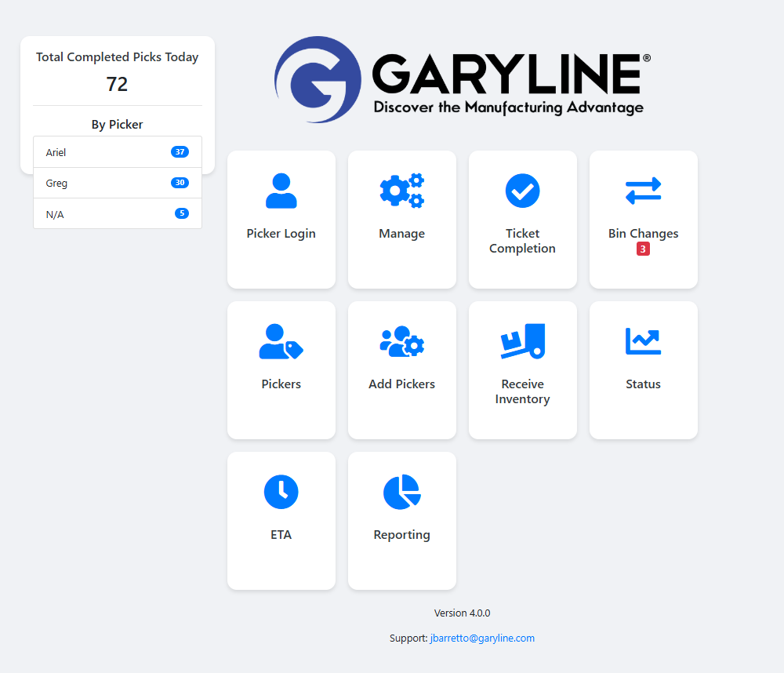Click the Add Pickers users-gear icon

coord(402,341)
